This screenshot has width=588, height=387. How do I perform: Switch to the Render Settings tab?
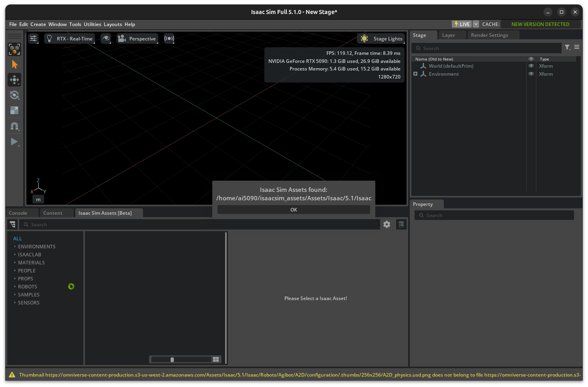[x=489, y=35]
